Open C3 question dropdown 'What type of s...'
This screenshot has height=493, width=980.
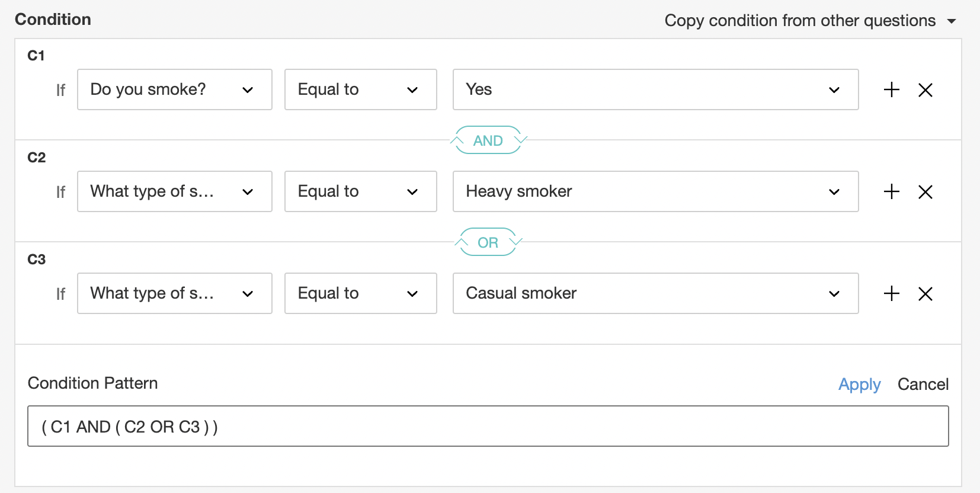tap(174, 293)
